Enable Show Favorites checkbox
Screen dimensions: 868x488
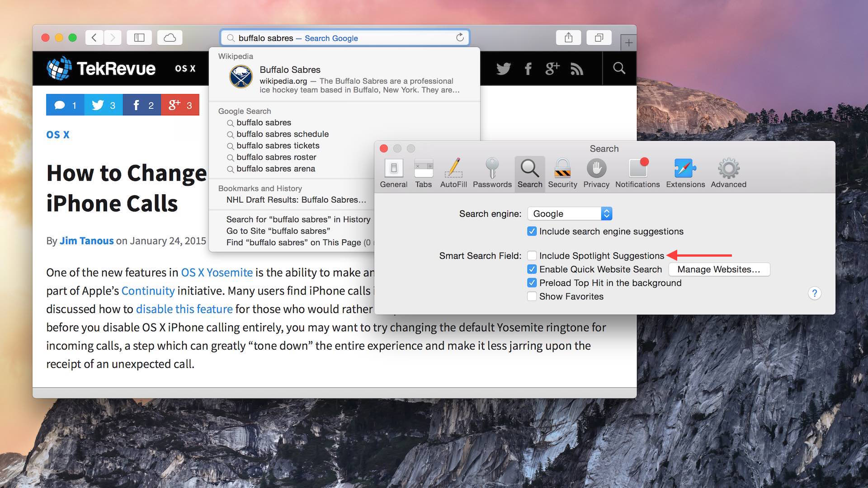[532, 296]
